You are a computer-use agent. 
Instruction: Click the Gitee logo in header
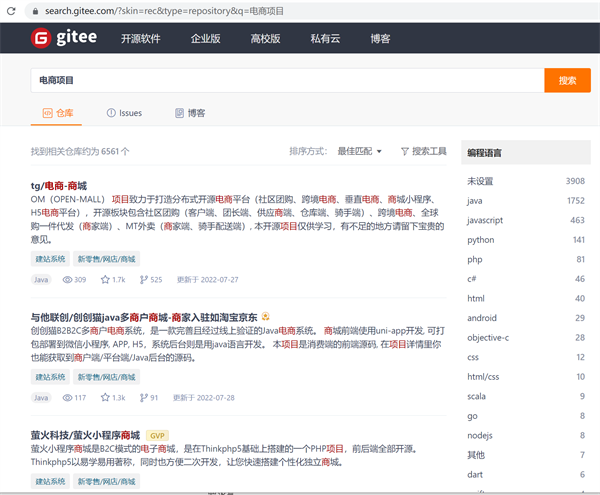[65, 40]
